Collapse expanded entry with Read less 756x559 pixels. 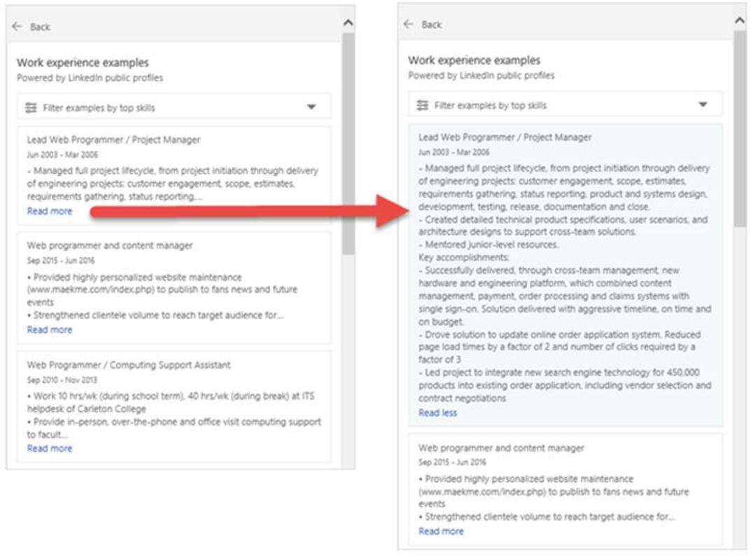(437, 413)
